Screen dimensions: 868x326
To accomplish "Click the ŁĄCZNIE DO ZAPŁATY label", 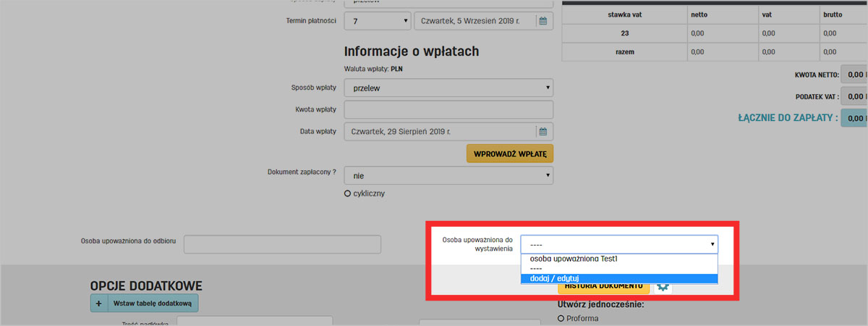I will pyautogui.click(x=788, y=117).
